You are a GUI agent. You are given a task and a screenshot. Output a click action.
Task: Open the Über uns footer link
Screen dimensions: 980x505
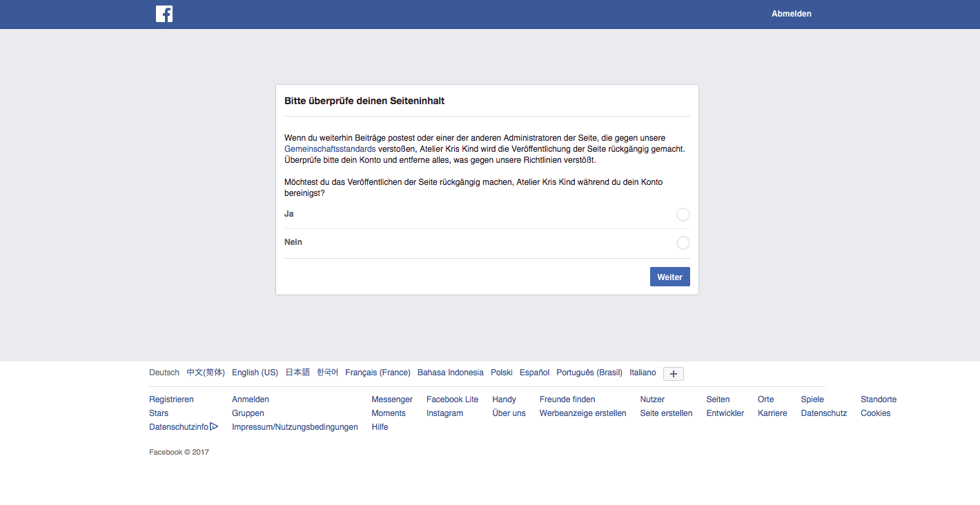509,413
